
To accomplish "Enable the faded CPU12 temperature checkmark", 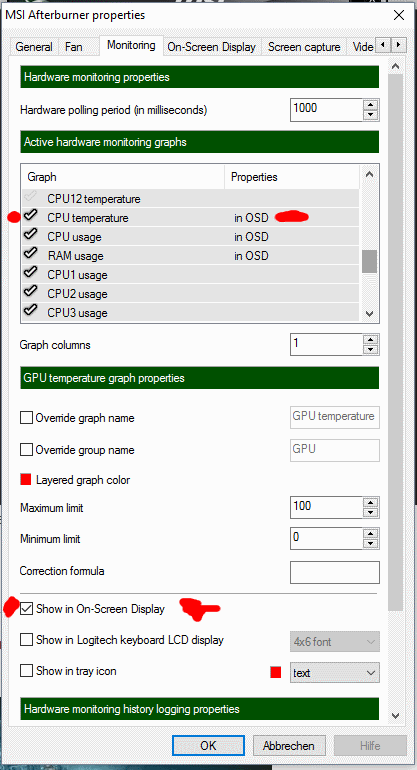I will click(x=31, y=196).
